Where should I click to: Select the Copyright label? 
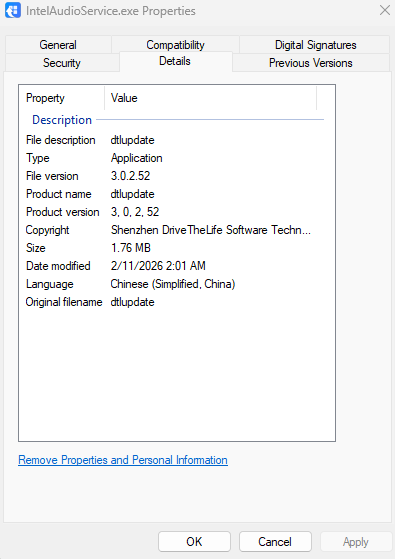pos(47,230)
